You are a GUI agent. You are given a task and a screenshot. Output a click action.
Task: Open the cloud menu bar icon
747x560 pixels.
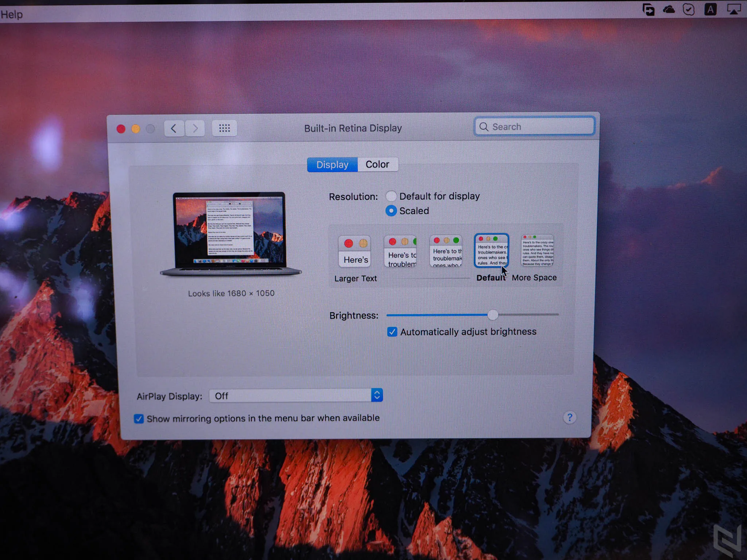668,9
